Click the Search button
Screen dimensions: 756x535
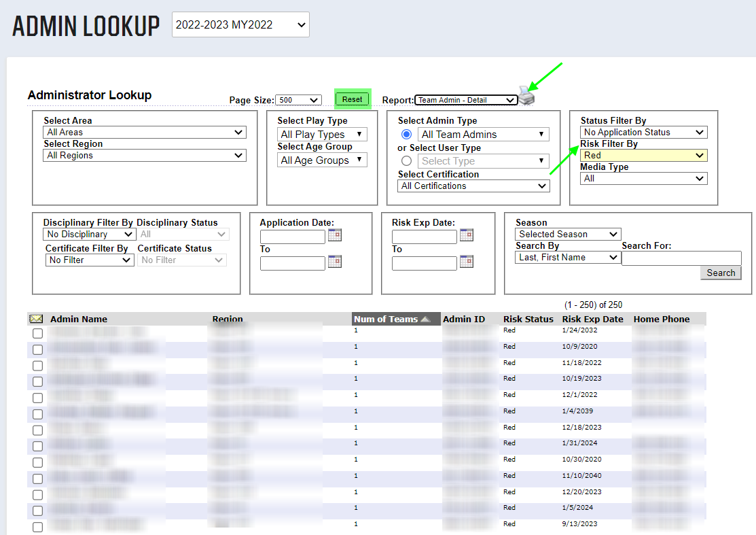coord(721,273)
